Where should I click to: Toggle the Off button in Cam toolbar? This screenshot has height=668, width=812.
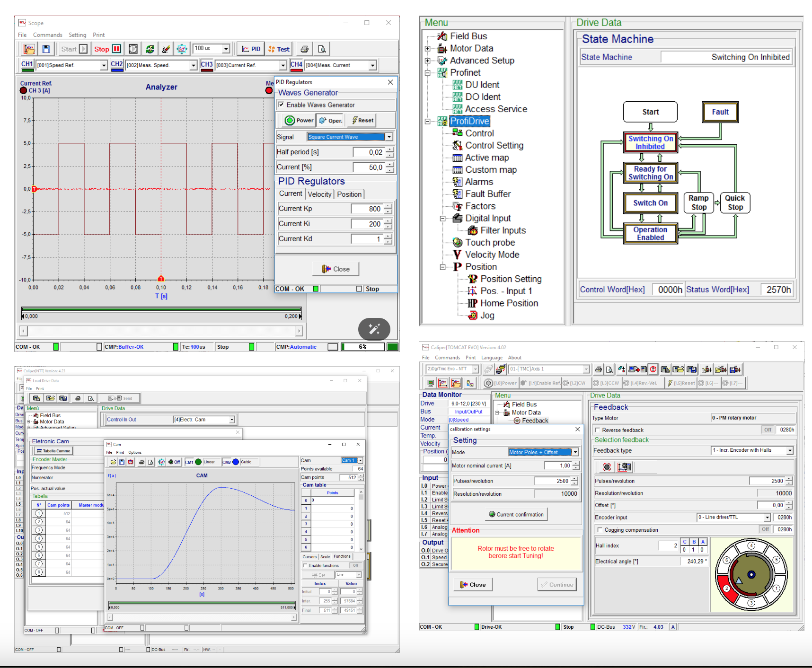[175, 462]
